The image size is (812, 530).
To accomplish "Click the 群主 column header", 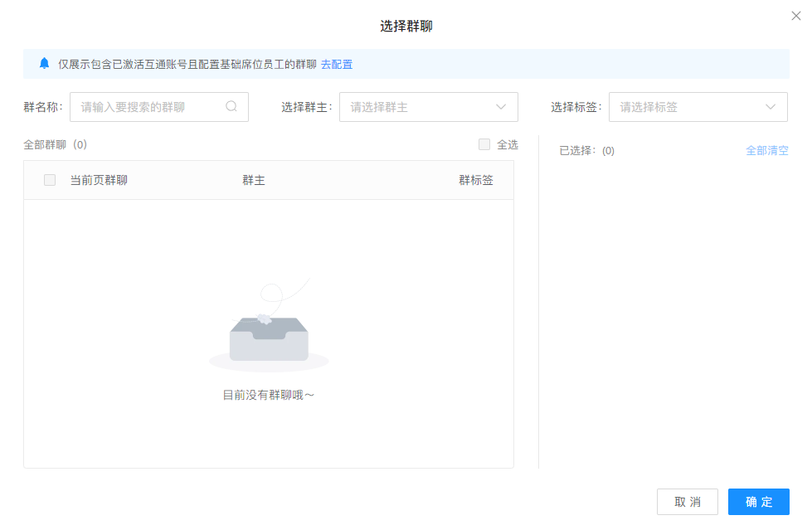I will tap(253, 180).
